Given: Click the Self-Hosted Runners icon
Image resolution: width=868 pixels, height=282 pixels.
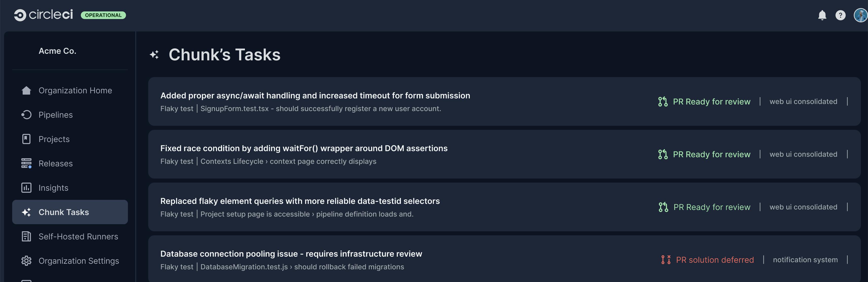Looking at the screenshot, I should pos(26,236).
